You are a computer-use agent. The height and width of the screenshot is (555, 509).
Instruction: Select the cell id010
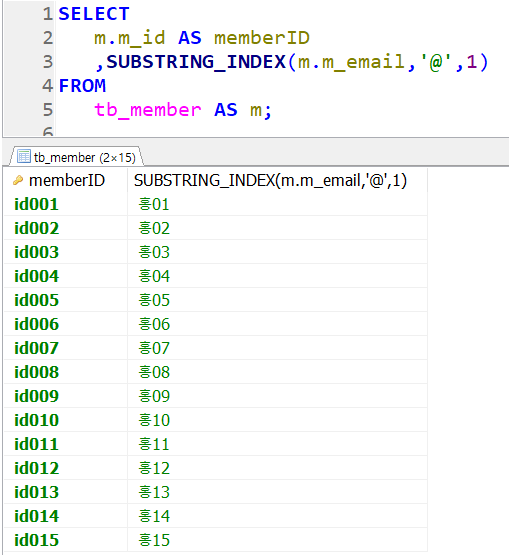[x=66, y=420]
